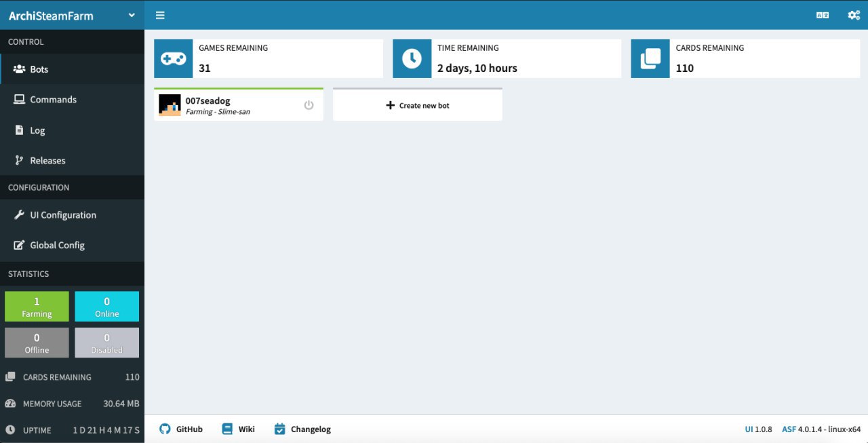The width and height of the screenshot is (868, 443).
Task: Click the dark gray Offline statistics tile
Action: (x=37, y=343)
